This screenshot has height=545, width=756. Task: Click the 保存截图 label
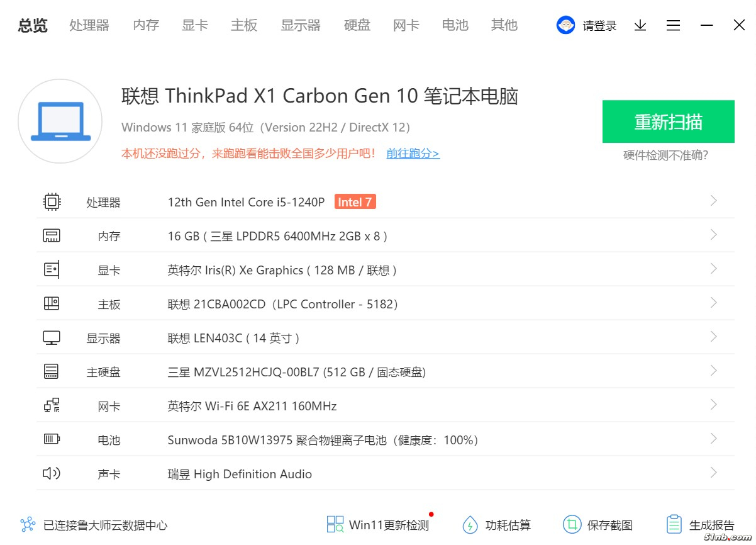[x=610, y=525]
